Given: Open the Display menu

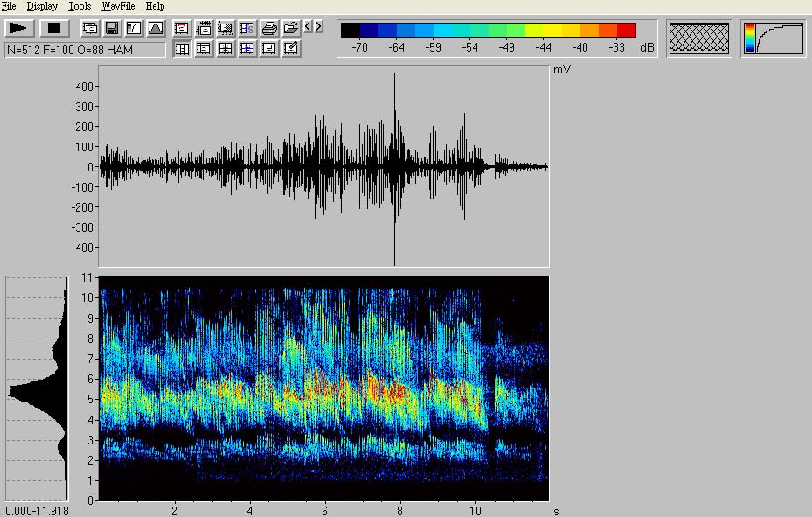Looking at the screenshot, I should pyautogui.click(x=42, y=6).
